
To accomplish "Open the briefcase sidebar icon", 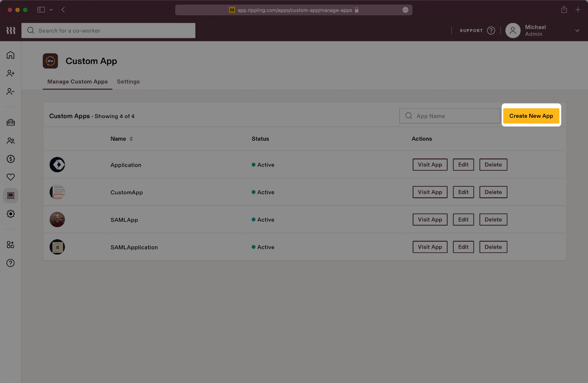I will click(10, 122).
